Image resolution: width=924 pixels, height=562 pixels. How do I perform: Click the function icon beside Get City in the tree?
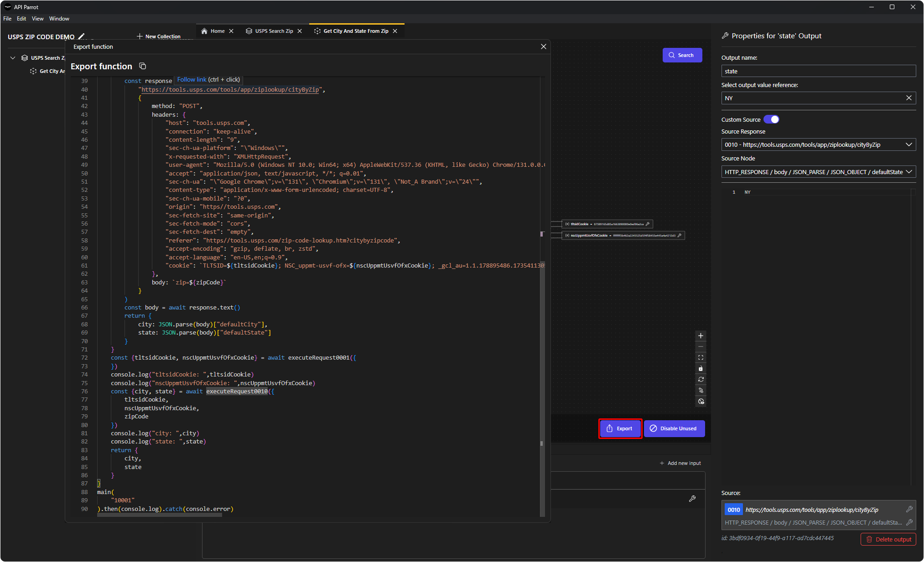(x=33, y=71)
